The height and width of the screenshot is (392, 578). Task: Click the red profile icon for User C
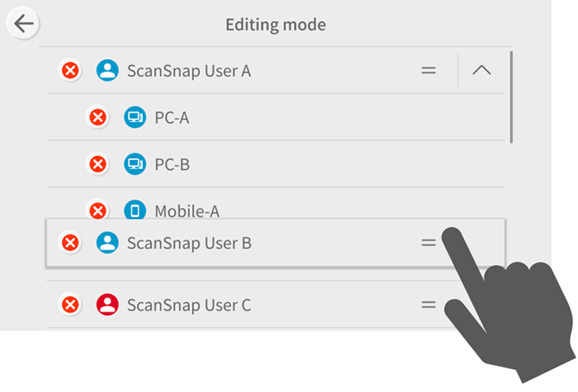108,305
